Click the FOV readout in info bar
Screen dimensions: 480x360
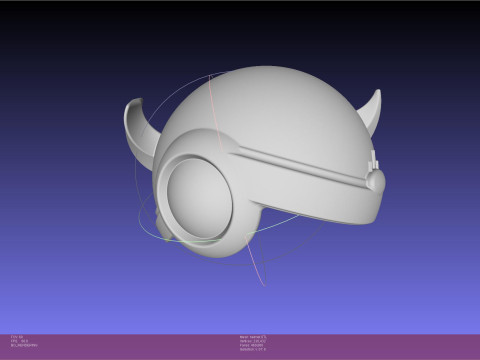17,337
